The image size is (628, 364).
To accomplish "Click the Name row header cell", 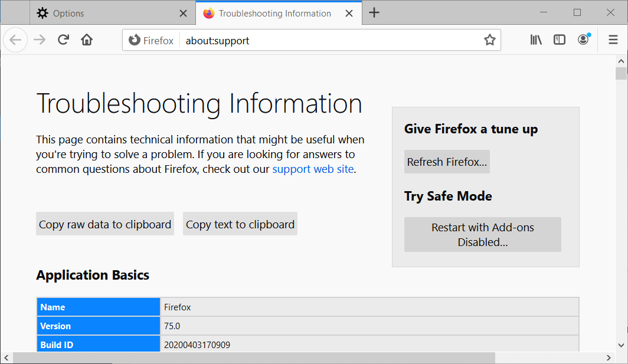I will [x=98, y=307].
